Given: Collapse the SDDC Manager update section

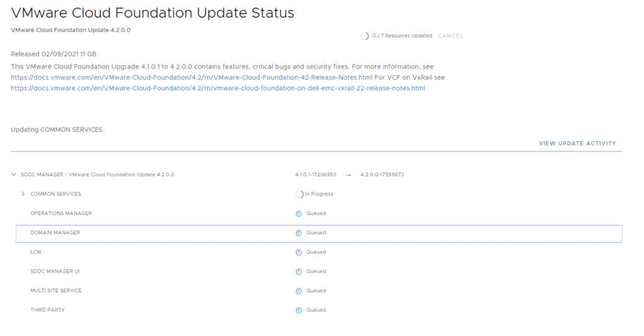Looking at the screenshot, I should pos(14,174).
